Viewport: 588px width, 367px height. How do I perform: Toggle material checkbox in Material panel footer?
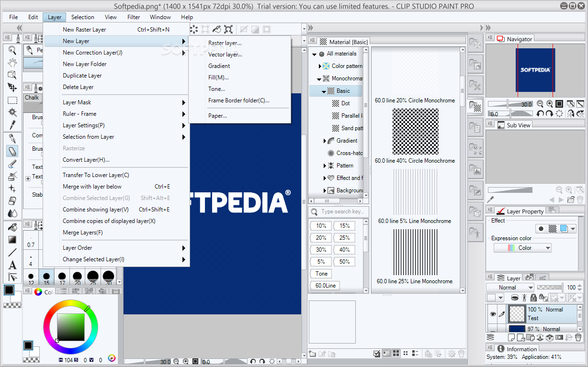tap(377, 354)
